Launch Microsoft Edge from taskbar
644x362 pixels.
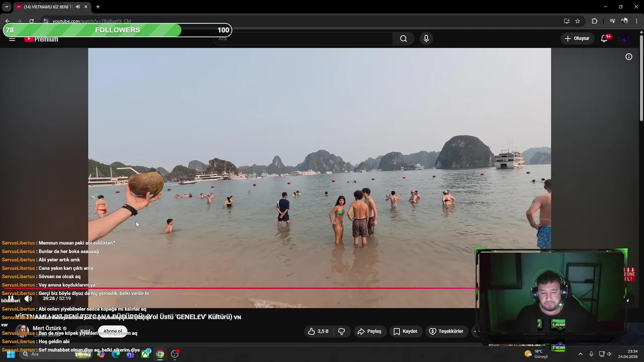116,354
